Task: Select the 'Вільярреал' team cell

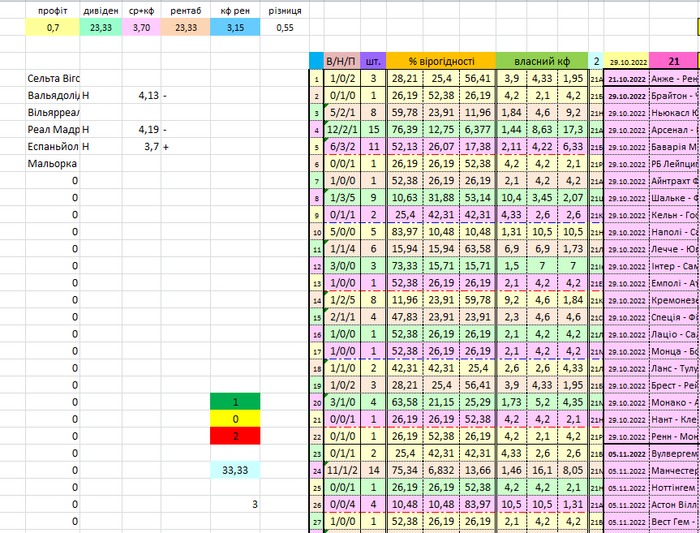Action: 53,112
